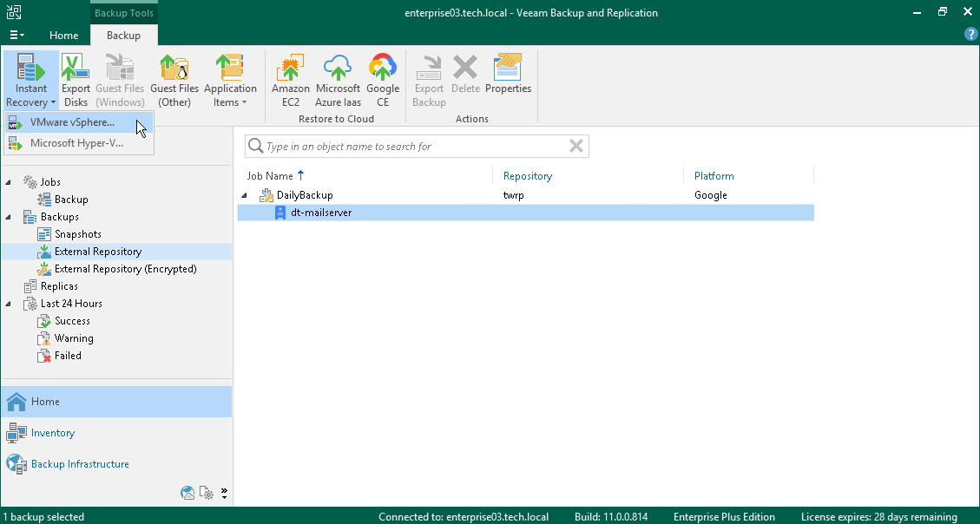Select Replicas in the tree

click(x=59, y=286)
